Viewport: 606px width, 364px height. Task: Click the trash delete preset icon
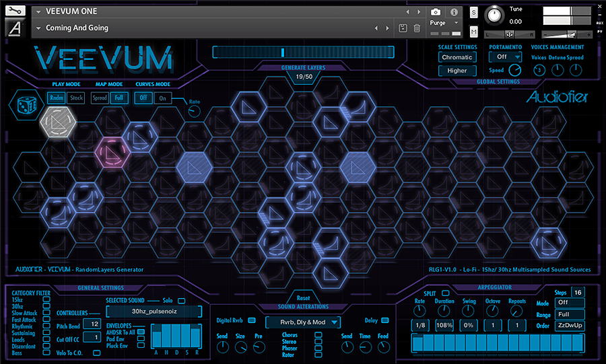[417, 28]
